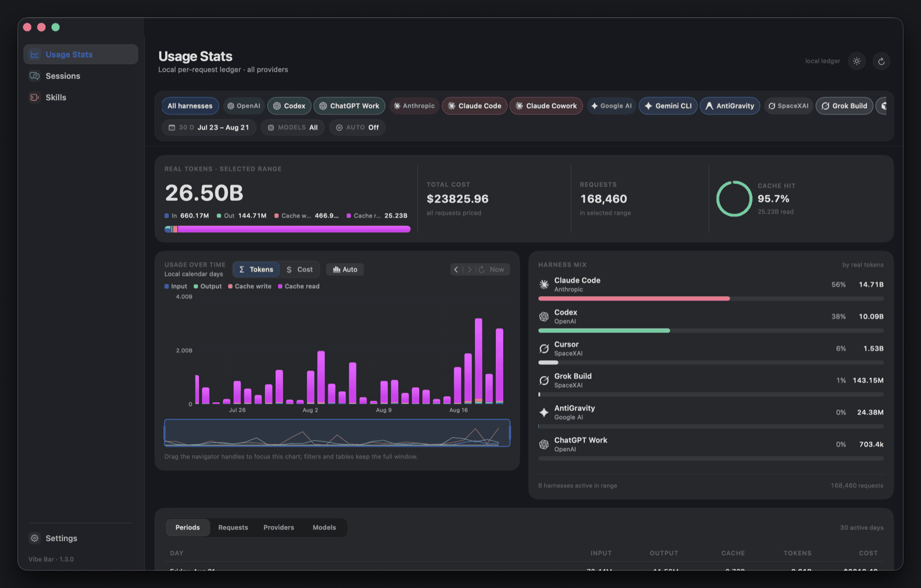Viewport: 921px width, 588px height.
Task: Open the AUTO Off refresh dropdown
Action: point(357,128)
